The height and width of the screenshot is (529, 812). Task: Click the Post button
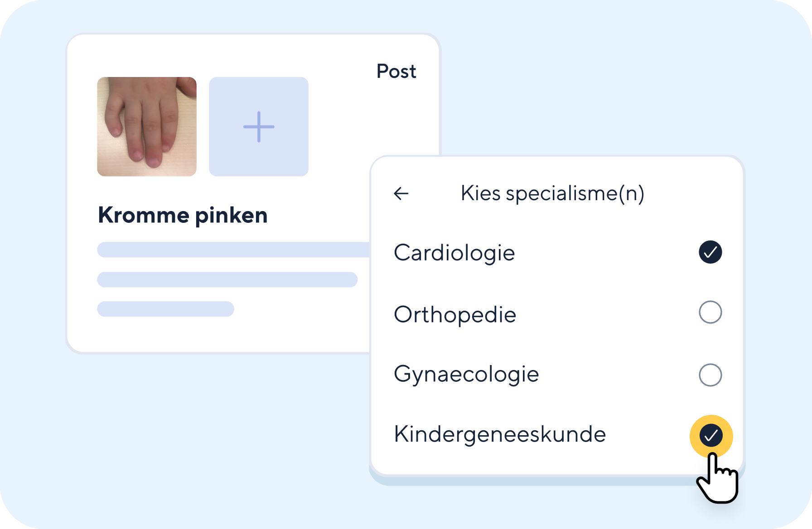click(396, 72)
